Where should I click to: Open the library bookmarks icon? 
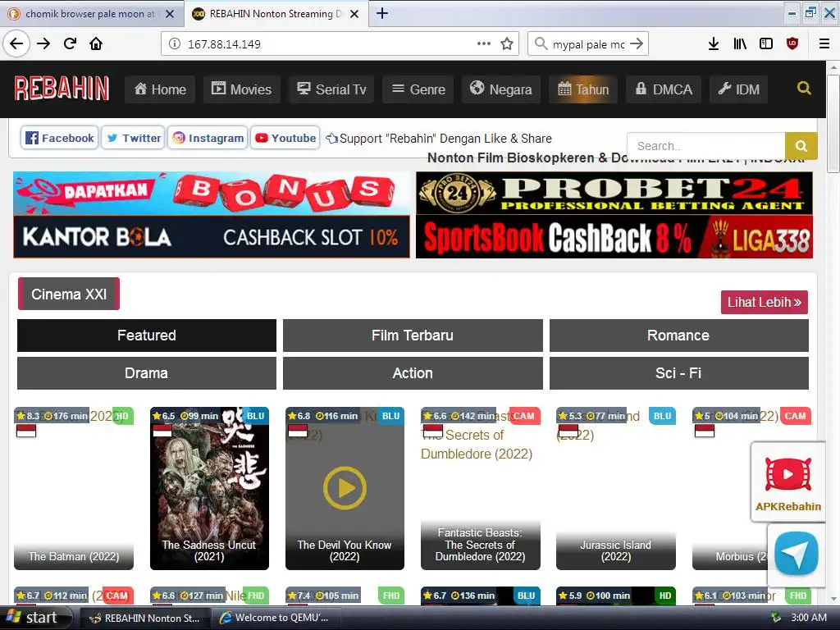point(740,43)
